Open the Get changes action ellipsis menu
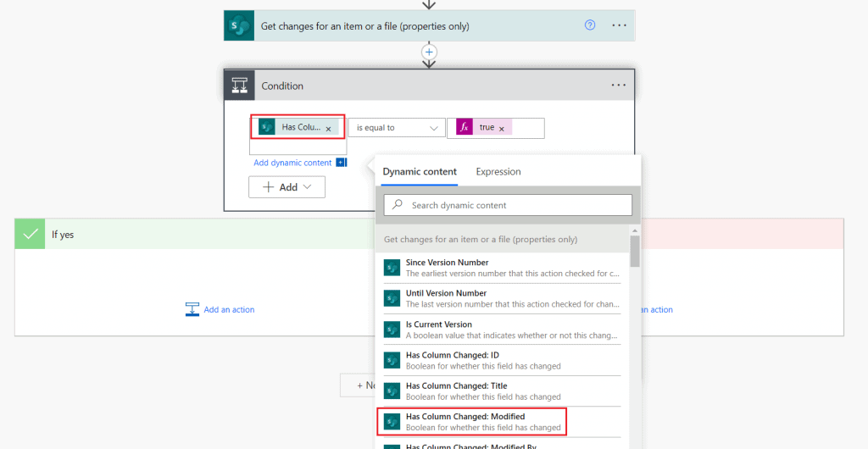Image resolution: width=868 pixels, height=449 pixels. (x=619, y=25)
